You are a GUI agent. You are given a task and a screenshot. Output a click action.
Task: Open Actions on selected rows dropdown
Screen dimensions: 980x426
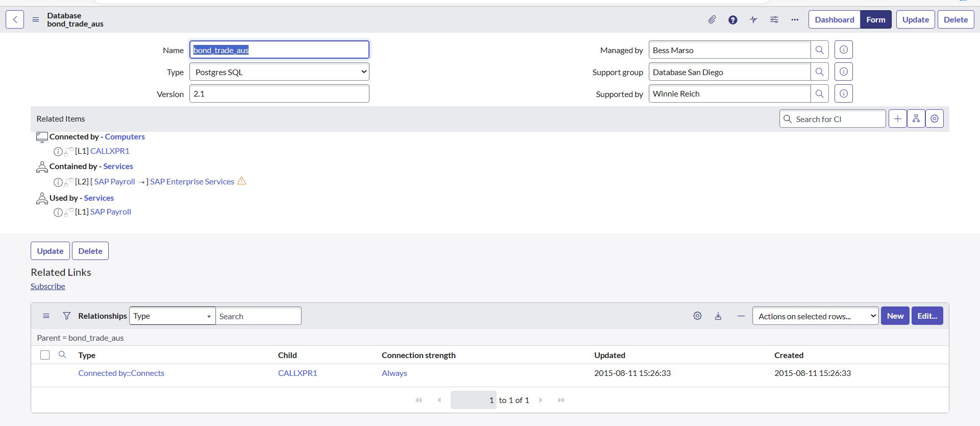coord(815,316)
